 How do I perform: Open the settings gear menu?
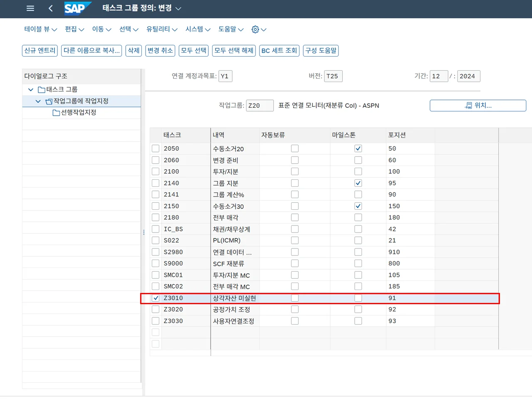point(255,30)
